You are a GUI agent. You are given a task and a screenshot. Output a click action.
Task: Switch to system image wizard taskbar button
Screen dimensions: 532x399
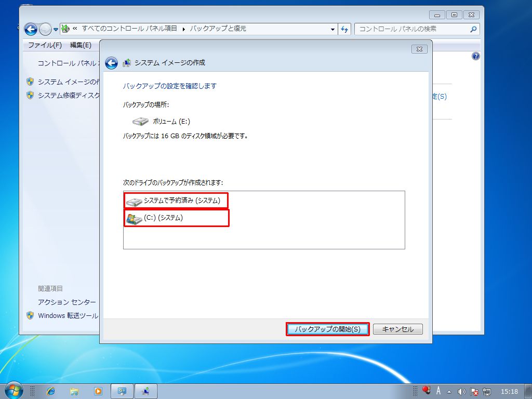point(146,392)
